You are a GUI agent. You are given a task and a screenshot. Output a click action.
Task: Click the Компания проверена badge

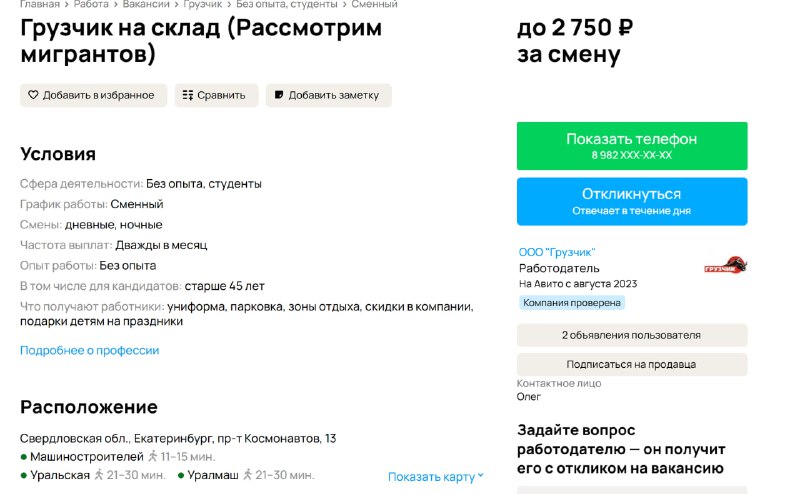click(x=572, y=303)
